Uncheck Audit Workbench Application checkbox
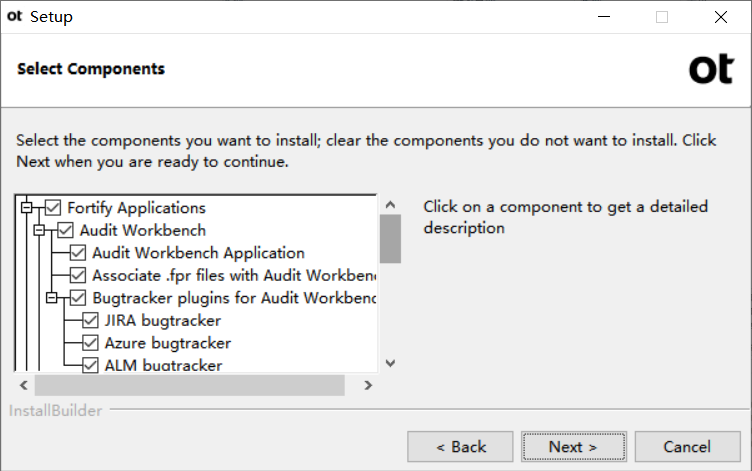752x471 pixels. (x=78, y=253)
